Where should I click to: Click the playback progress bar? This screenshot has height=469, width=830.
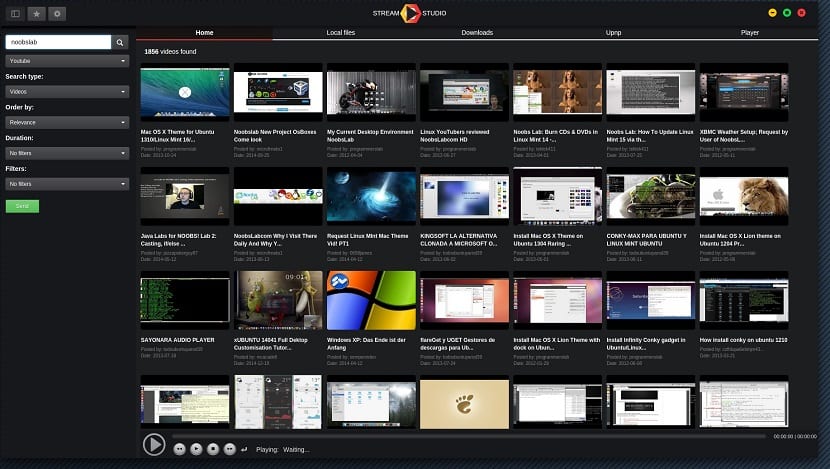click(469, 436)
